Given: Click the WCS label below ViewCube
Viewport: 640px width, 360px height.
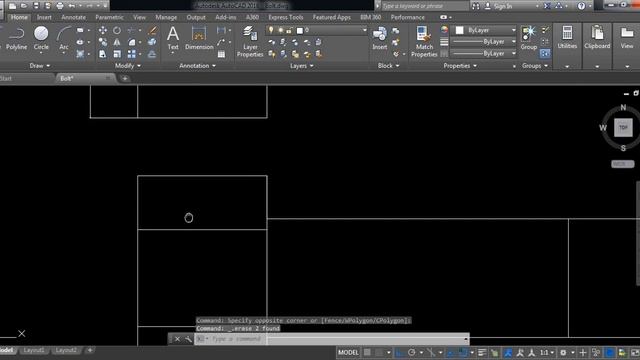Looking at the screenshot, I should 622,164.
